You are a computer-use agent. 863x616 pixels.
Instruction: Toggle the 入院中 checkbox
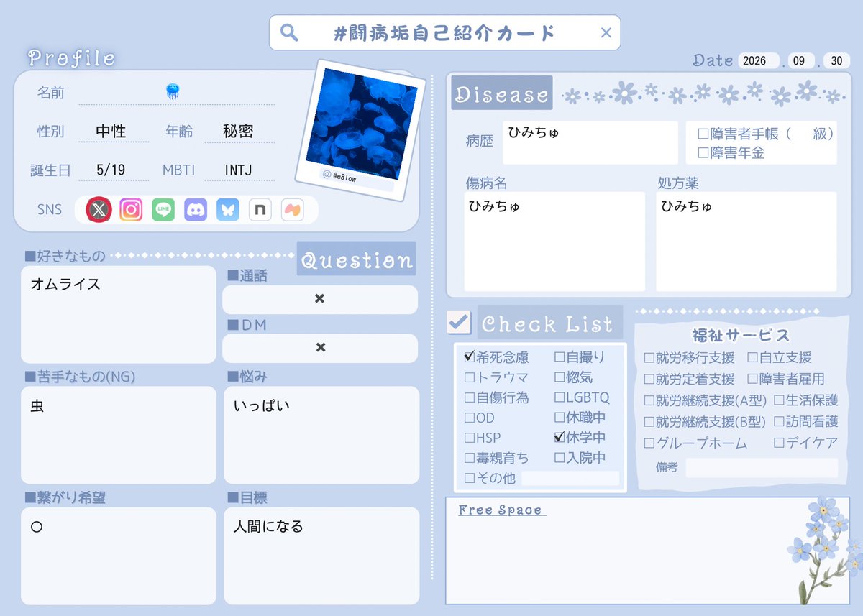pyautogui.click(x=560, y=457)
